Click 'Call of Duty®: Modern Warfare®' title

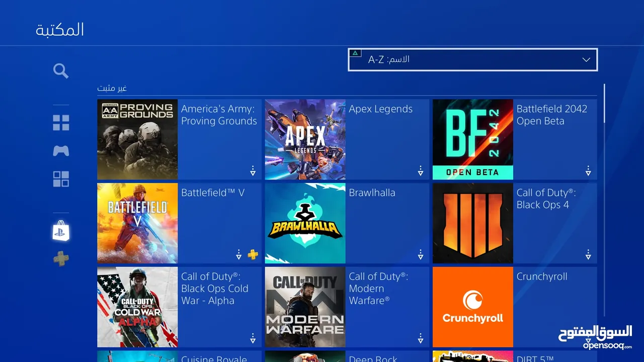point(378,289)
